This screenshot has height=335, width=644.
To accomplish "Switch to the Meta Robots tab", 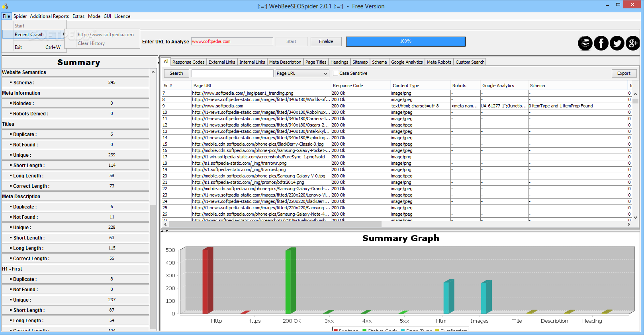I will tap(439, 62).
